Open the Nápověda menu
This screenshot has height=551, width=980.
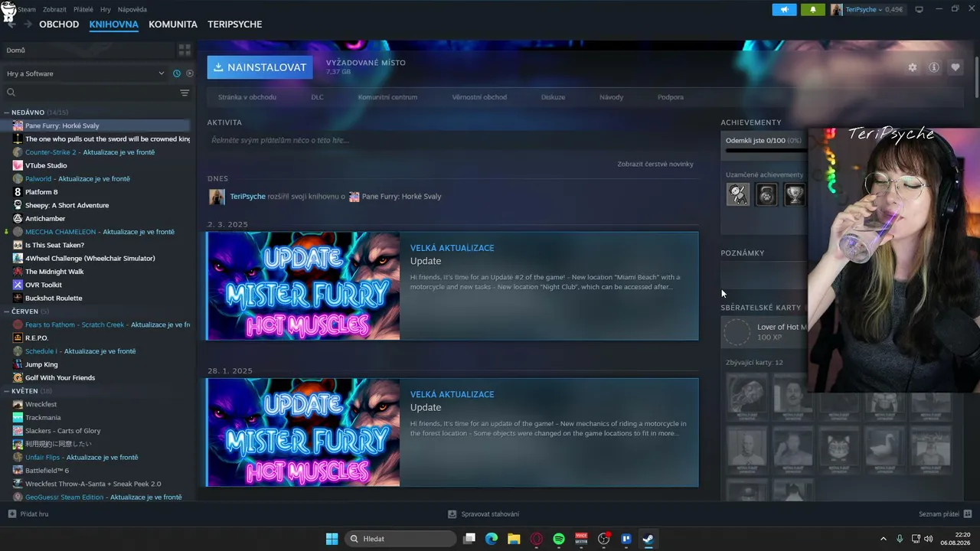click(x=132, y=9)
